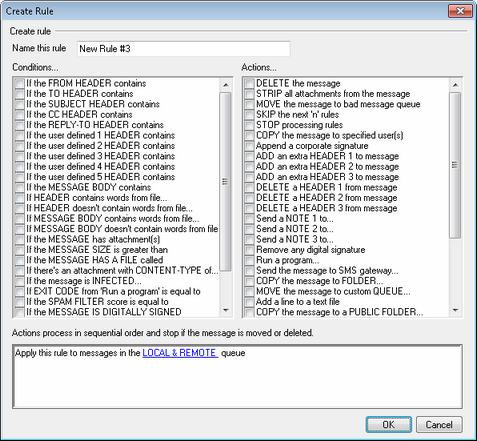Enable 'DELETE the message' action
The image size is (477, 441).
[249, 83]
